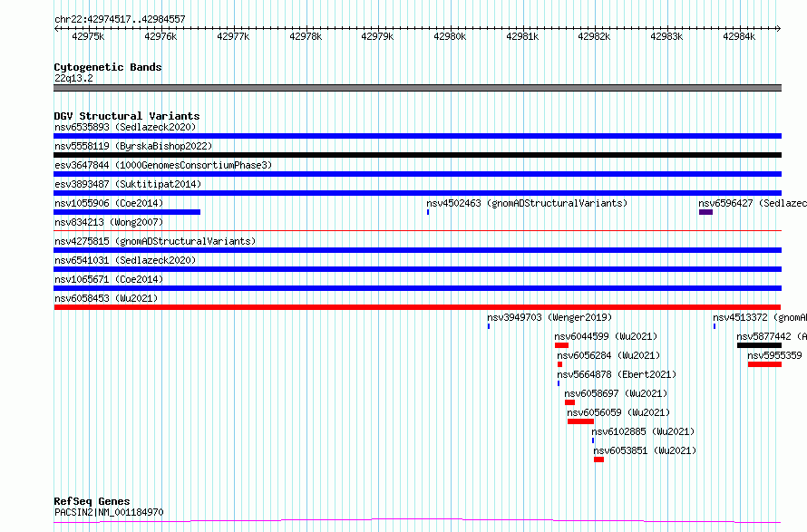
Task: Select the blue bar under esv3647844
Action: click(x=417, y=174)
